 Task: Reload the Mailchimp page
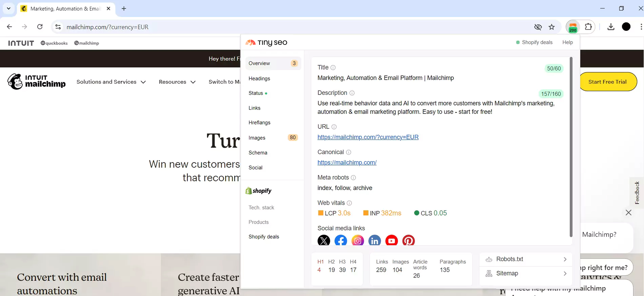tap(40, 27)
